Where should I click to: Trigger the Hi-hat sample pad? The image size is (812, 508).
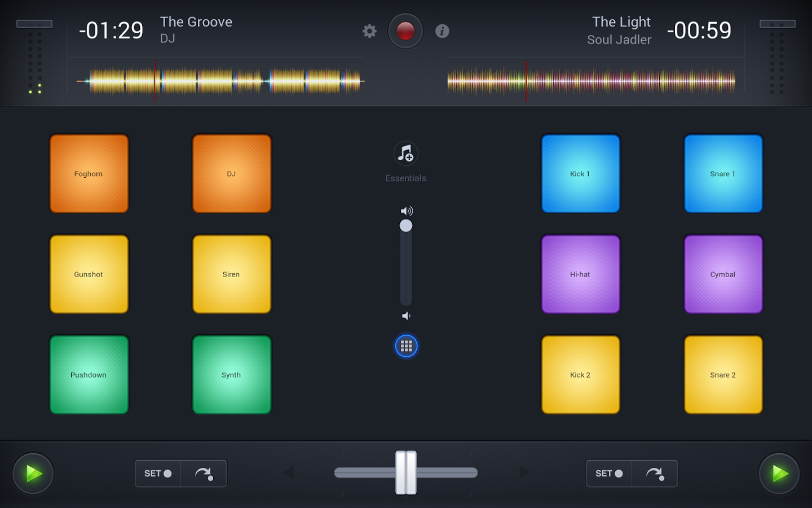coord(580,274)
